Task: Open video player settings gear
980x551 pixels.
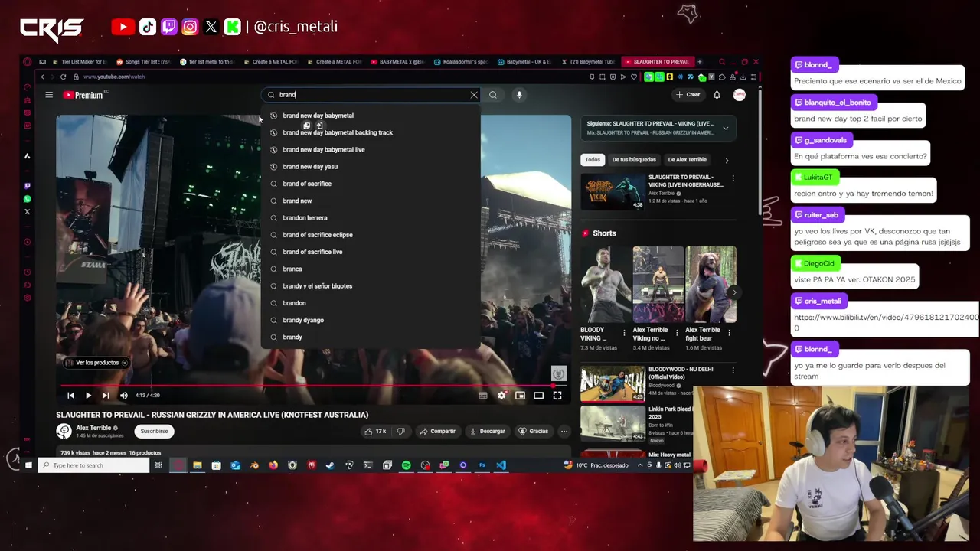Action: tap(501, 396)
